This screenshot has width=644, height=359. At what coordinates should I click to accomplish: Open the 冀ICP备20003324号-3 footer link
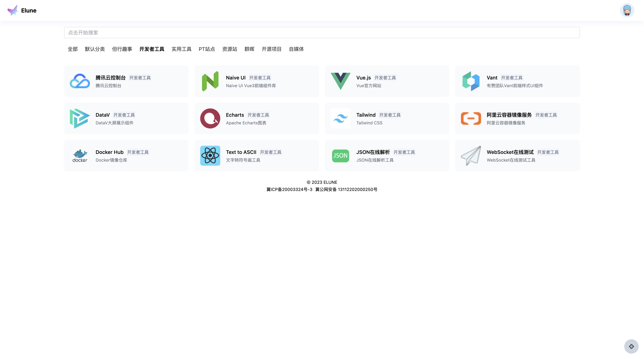(x=289, y=189)
